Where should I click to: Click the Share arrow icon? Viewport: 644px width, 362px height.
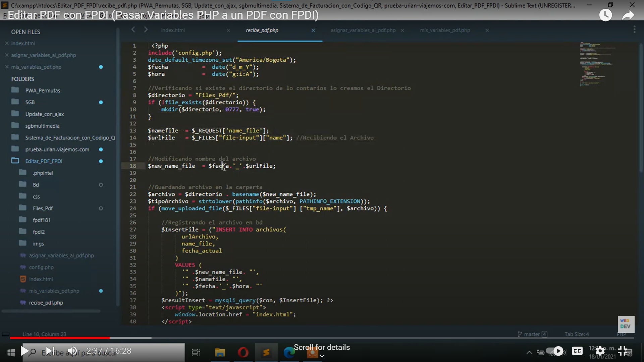pyautogui.click(x=628, y=15)
